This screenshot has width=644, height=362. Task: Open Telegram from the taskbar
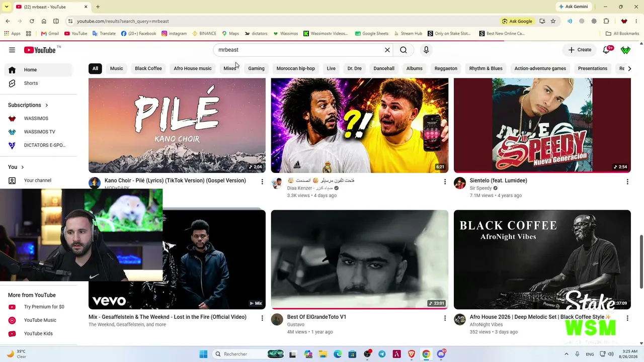(x=382, y=354)
